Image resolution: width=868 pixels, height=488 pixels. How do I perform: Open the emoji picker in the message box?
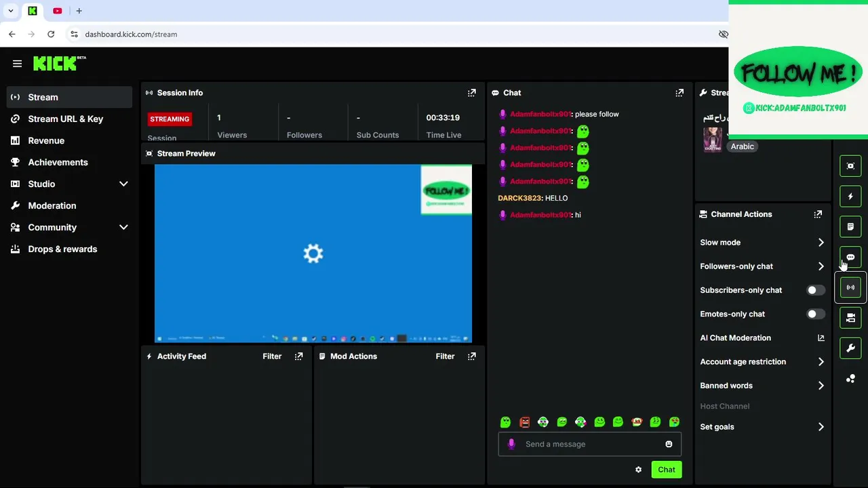point(669,444)
